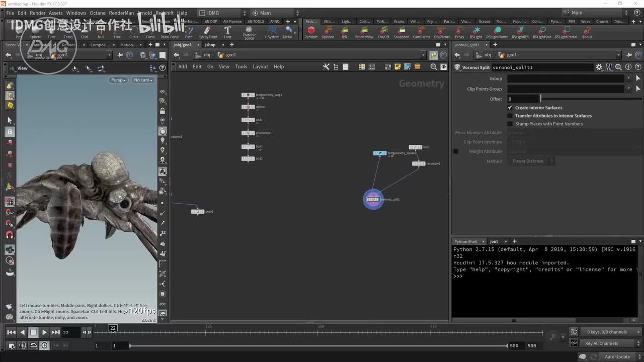The width and height of the screenshot is (644, 362).
Task: Select the Font shelf tool
Action: [x=227, y=31]
